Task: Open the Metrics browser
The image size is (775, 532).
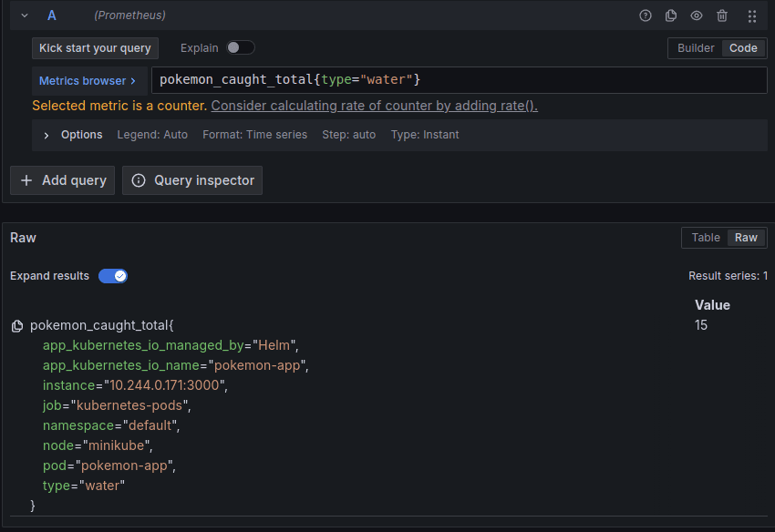Action: click(x=88, y=80)
